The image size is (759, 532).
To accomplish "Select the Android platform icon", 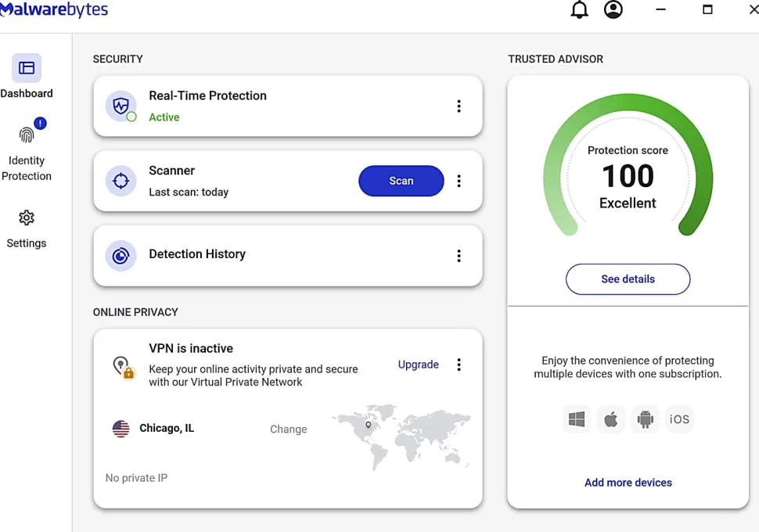I will tap(646, 419).
